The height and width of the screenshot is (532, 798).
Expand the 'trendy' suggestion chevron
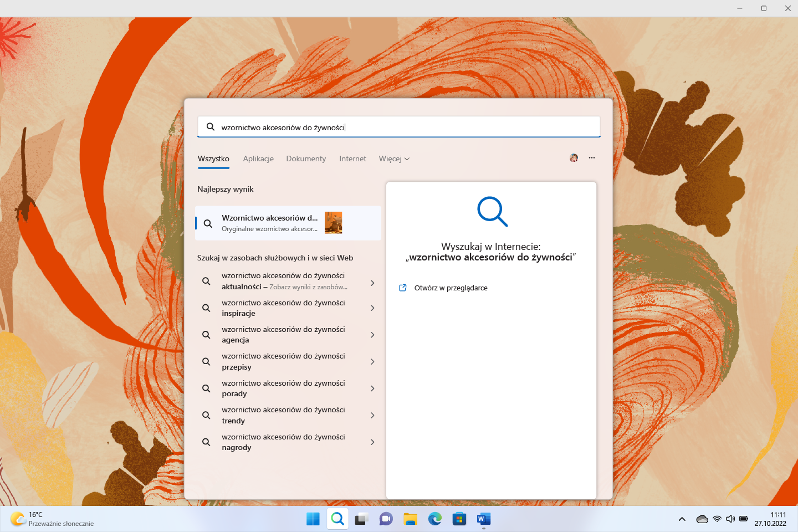(372, 416)
